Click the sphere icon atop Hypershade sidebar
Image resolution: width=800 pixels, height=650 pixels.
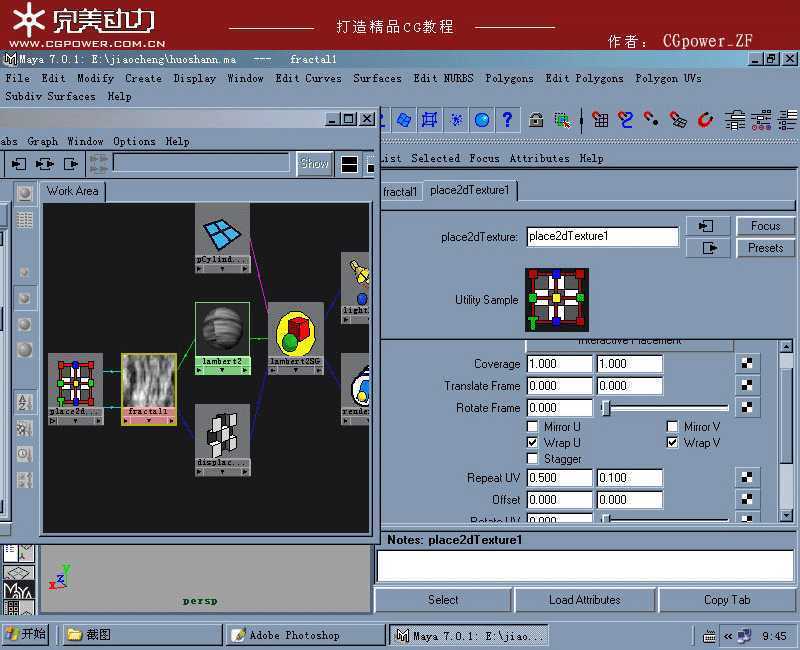tap(25, 193)
